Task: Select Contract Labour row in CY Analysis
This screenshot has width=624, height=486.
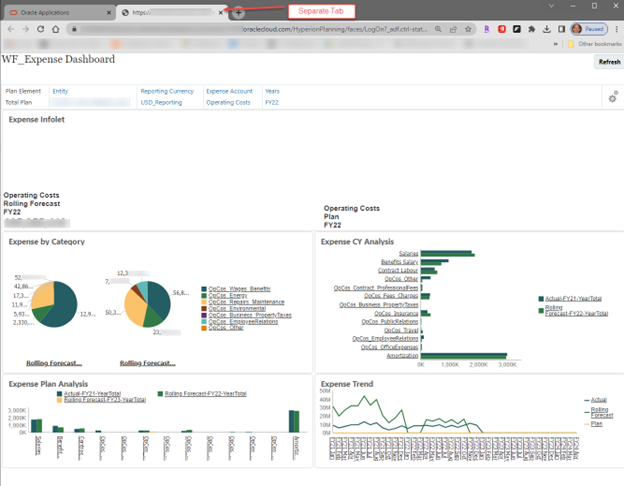Action: [x=398, y=271]
